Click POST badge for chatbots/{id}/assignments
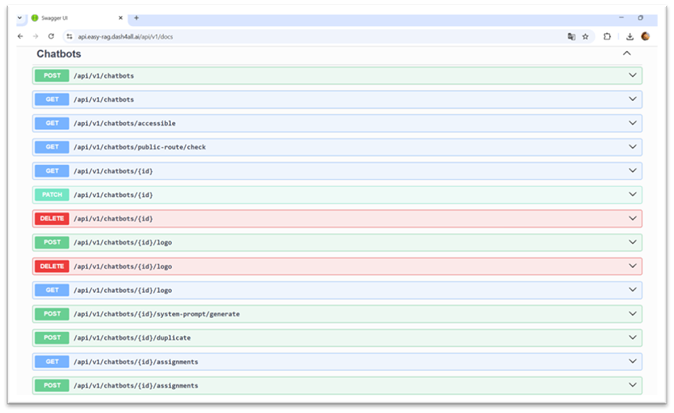Image resolution: width=674 pixels, height=413 pixels. pos(52,385)
